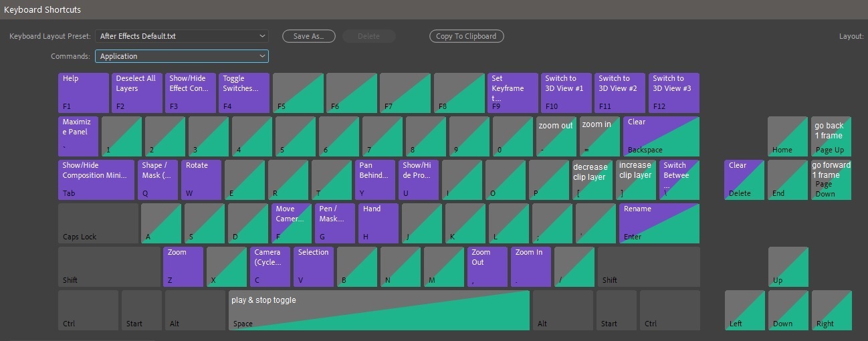Click the Hand tool H key

point(378,223)
